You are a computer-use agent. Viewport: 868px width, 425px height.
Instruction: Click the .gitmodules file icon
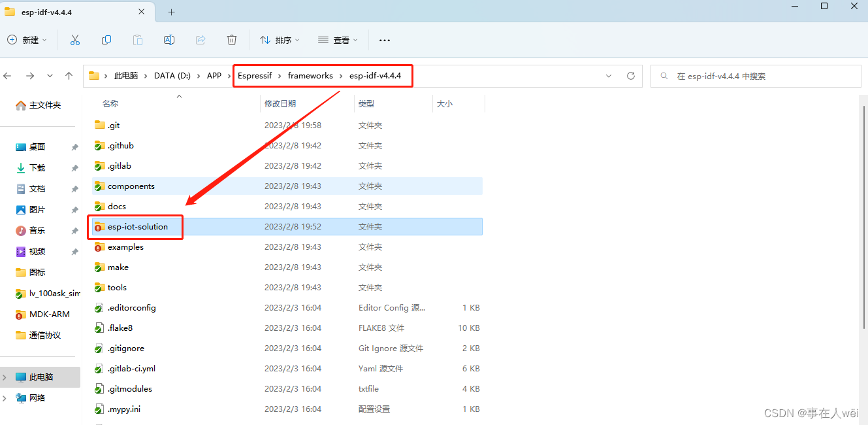[x=99, y=389]
